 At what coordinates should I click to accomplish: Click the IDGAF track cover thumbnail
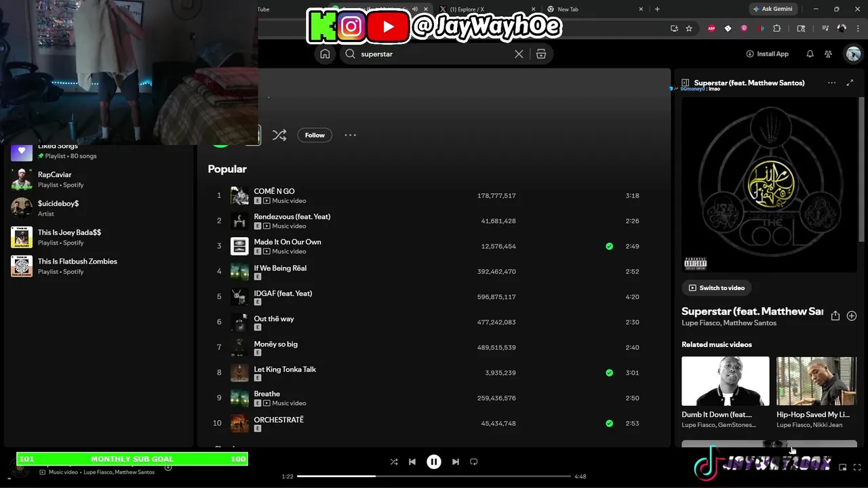[239, 297]
